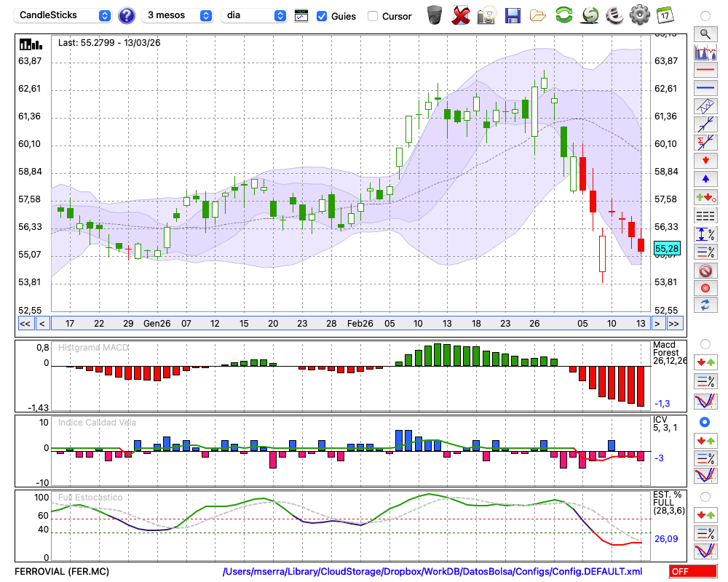728x582 pixels.
Task: Click the Config.DEFAULT.xml path link
Action: 432,571
